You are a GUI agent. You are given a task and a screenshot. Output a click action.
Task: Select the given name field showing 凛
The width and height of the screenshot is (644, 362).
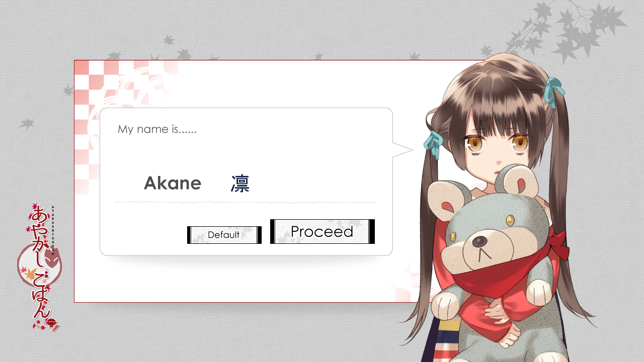point(240,184)
